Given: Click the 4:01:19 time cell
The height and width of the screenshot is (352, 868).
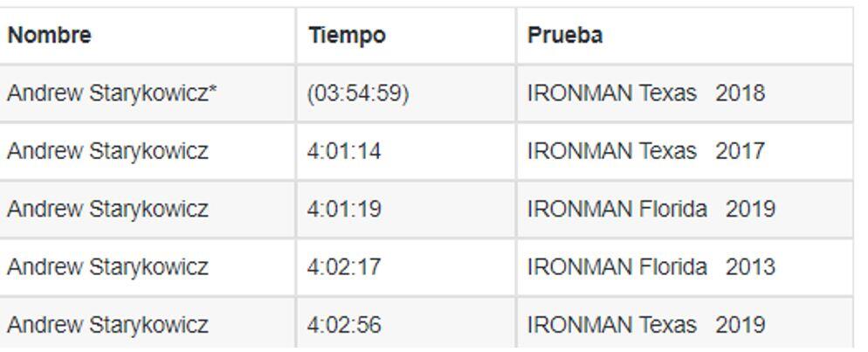Looking at the screenshot, I should (406, 210).
